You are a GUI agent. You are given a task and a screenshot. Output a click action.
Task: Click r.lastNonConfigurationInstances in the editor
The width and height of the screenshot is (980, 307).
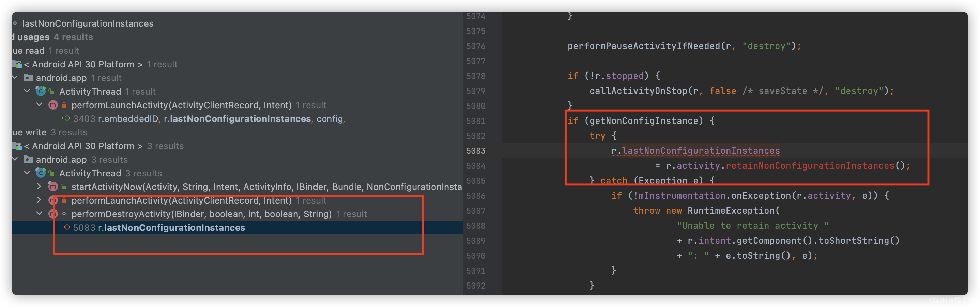695,151
